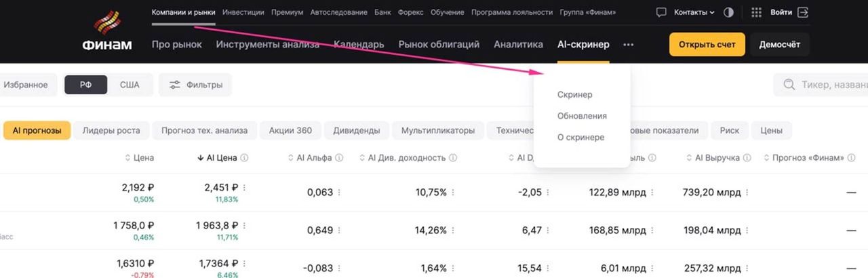The image size is (868, 278).
Task: Select the Дивиденды tab
Action: coord(357,131)
